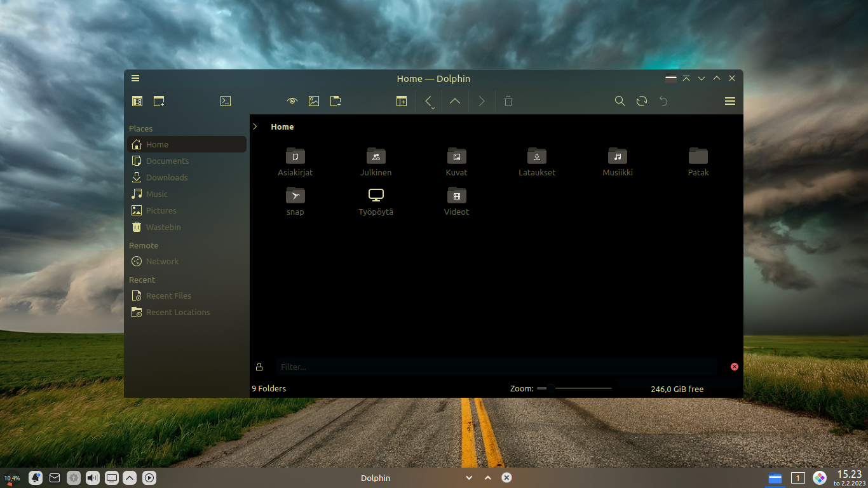The height and width of the screenshot is (488, 868).
Task: Click the zoom slider in status bar
Action: tap(574, 388)
